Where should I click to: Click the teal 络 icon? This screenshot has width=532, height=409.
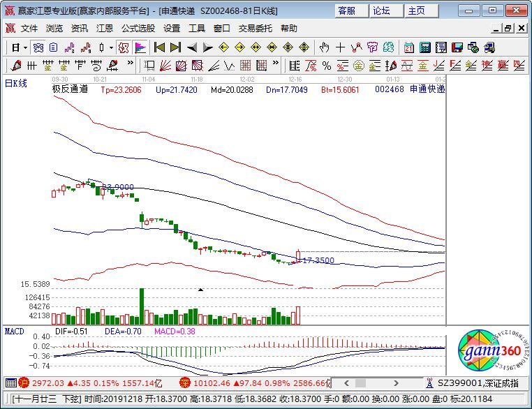pyautogui.click(x=388, y=47)
